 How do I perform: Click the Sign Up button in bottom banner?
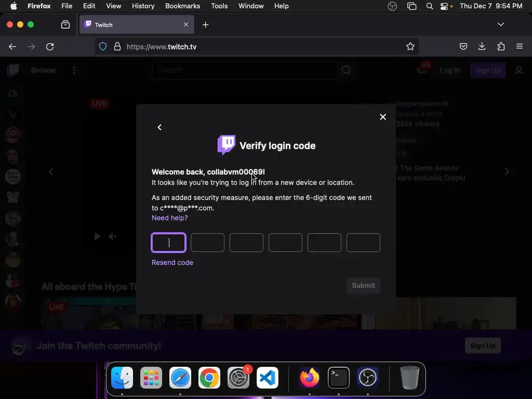coord(483,345)
